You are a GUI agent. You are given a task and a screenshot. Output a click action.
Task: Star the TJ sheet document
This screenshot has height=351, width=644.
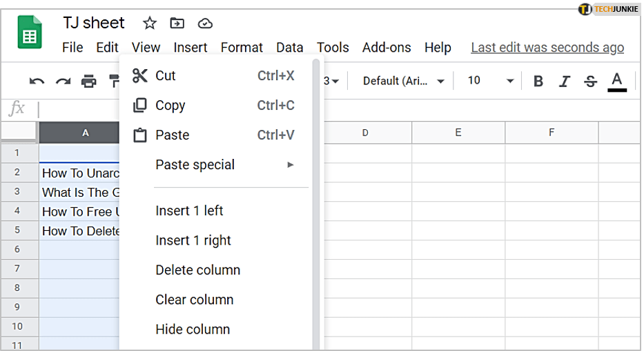[x=150, y=23]
